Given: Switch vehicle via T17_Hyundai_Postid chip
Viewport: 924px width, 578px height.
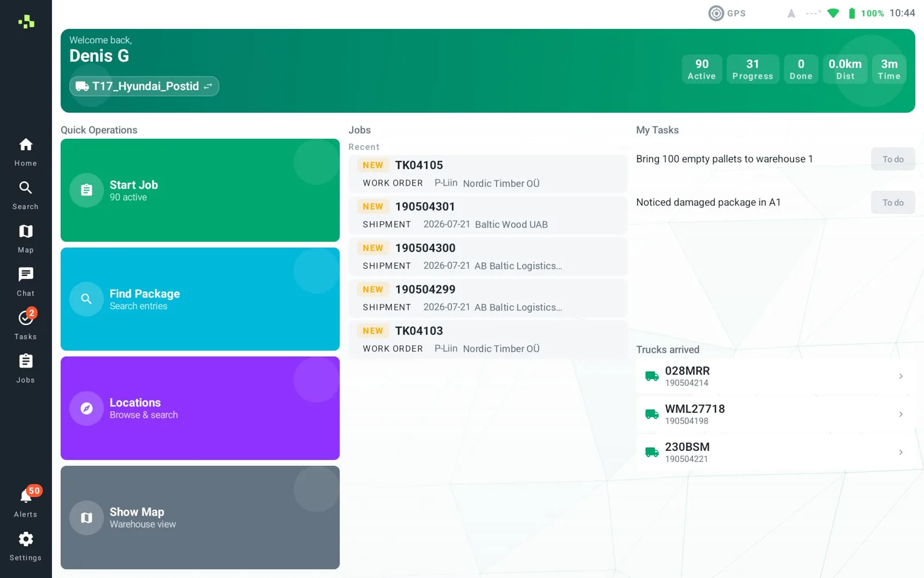Looking at the screenshot, I should coord(144,86).
